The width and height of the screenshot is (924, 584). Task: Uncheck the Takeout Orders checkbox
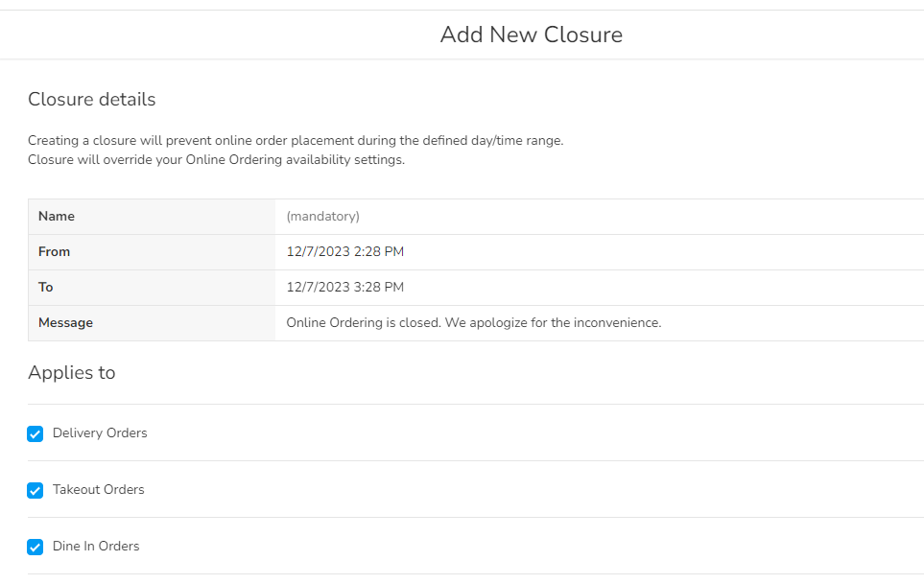(36, 490)
